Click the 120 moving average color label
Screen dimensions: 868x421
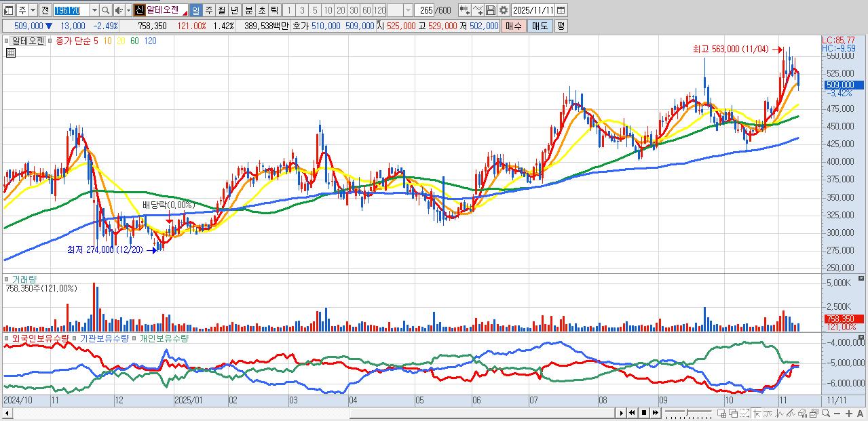pos(151,41)
